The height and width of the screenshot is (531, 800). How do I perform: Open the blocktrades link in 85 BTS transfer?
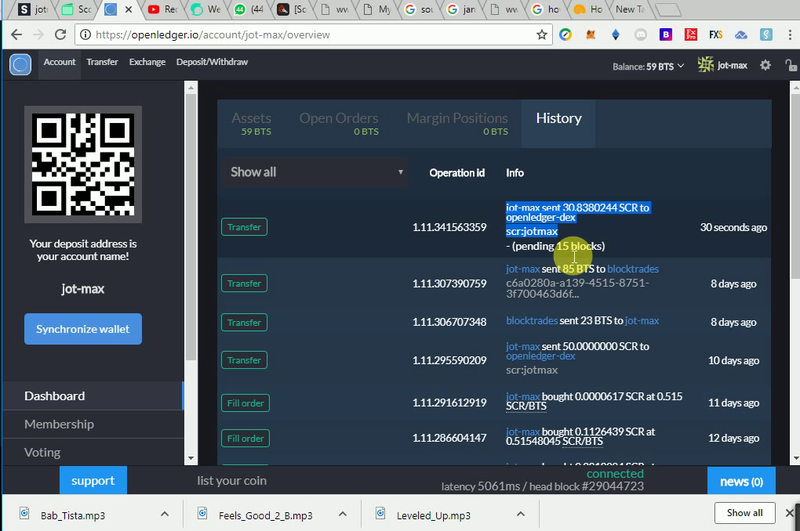click(633, 269)
